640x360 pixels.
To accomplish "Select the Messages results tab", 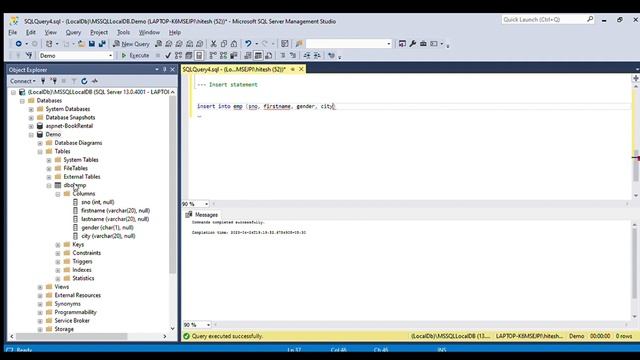I will coord(202,215).
